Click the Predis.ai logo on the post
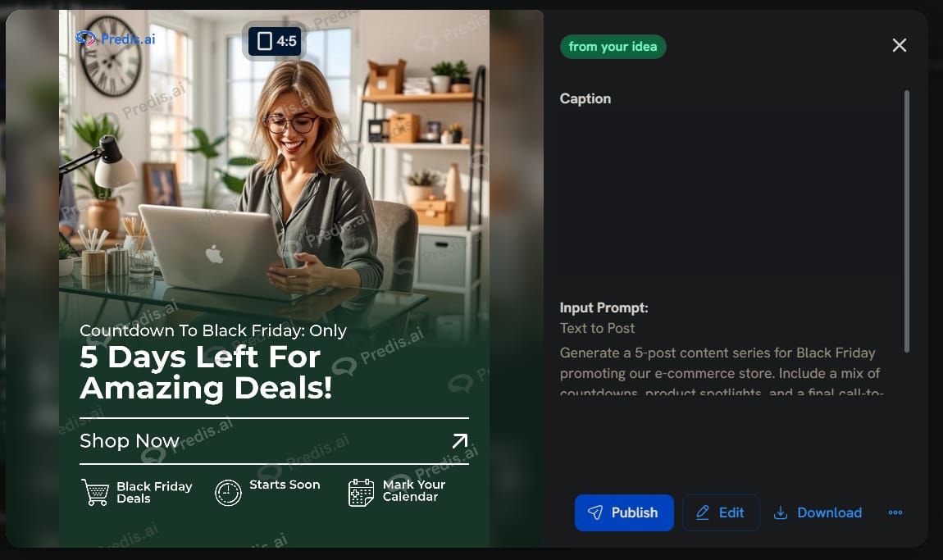Image resolution: width=943 pixels, height=560 pixels. point(116,39)
